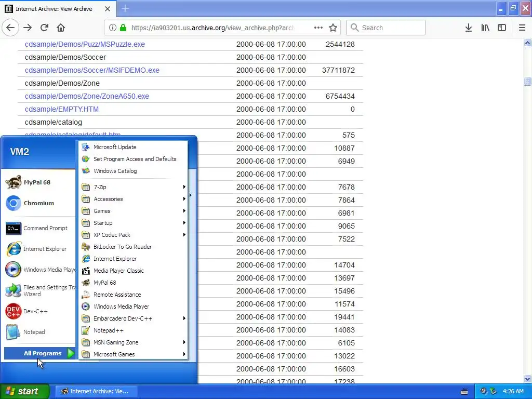Click the green secure-connection padlock
This screenshot has height=399, width=532.
123,28
